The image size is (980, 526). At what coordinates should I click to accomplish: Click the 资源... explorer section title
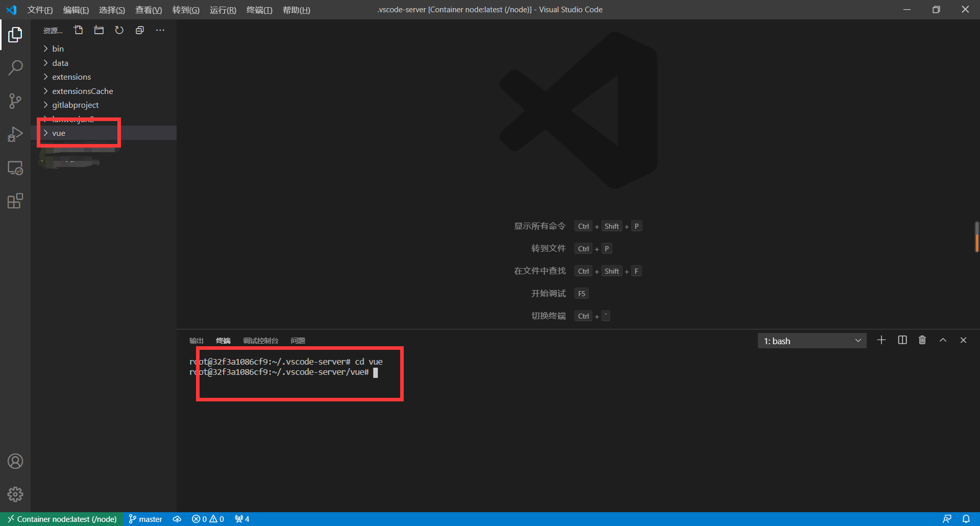[53, 31]
